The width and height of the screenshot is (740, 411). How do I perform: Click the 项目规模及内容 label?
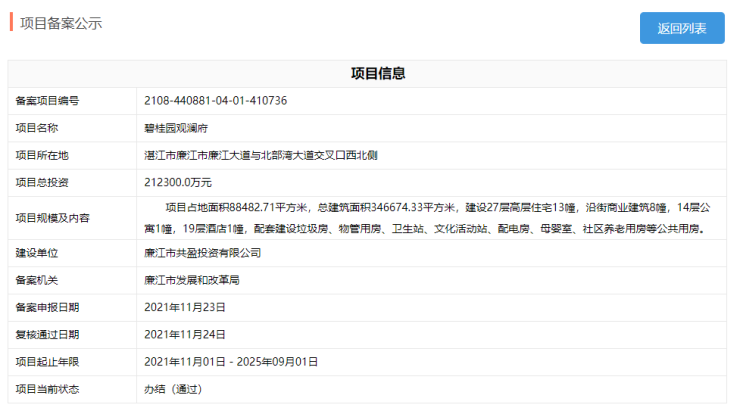pos(52,218)
